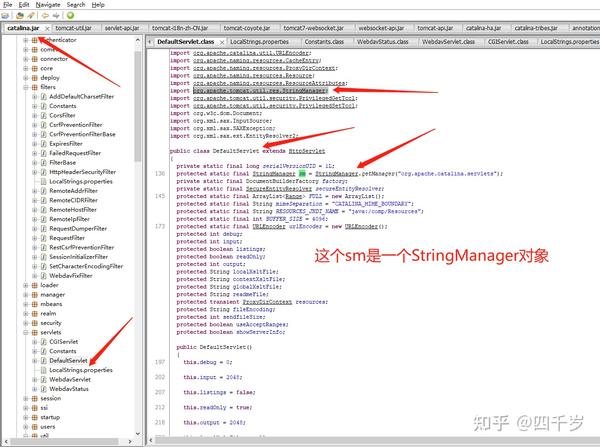Select SetCharacterEncodingFilter in the tree
600x447 pixels.
[x=86, y=266]
